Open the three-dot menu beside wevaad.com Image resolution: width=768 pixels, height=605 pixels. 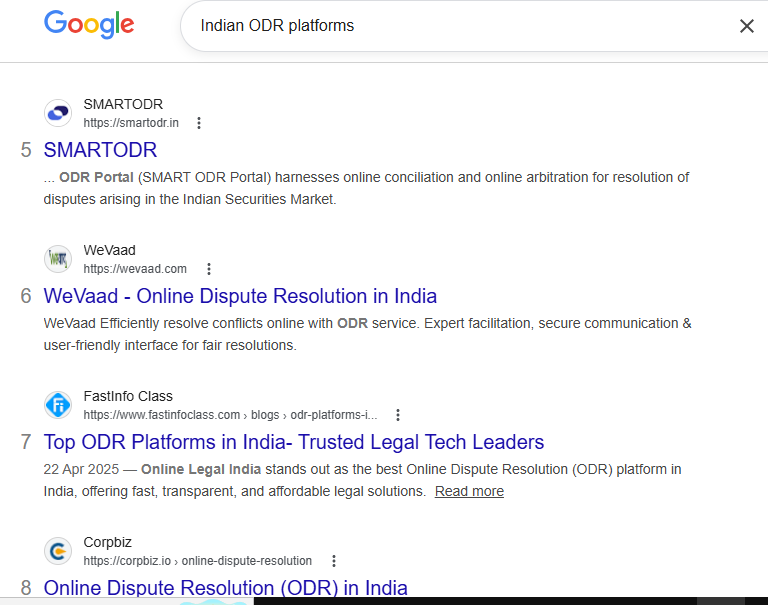click(209, 269)
